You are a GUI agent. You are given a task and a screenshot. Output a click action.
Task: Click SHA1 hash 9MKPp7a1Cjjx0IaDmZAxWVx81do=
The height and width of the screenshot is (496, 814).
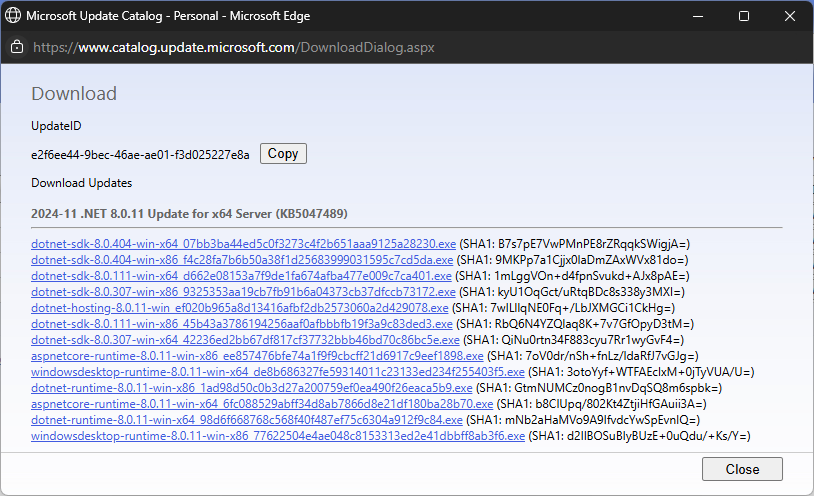pos(590,260)
